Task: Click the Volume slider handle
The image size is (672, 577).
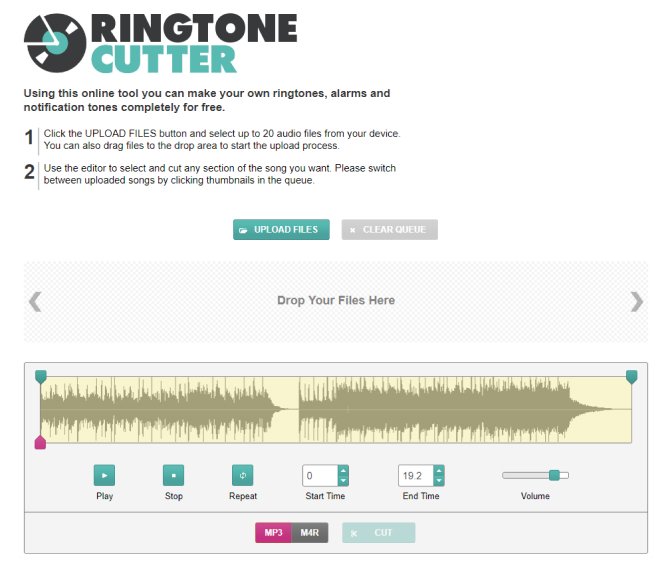Action: pos(554,475)
